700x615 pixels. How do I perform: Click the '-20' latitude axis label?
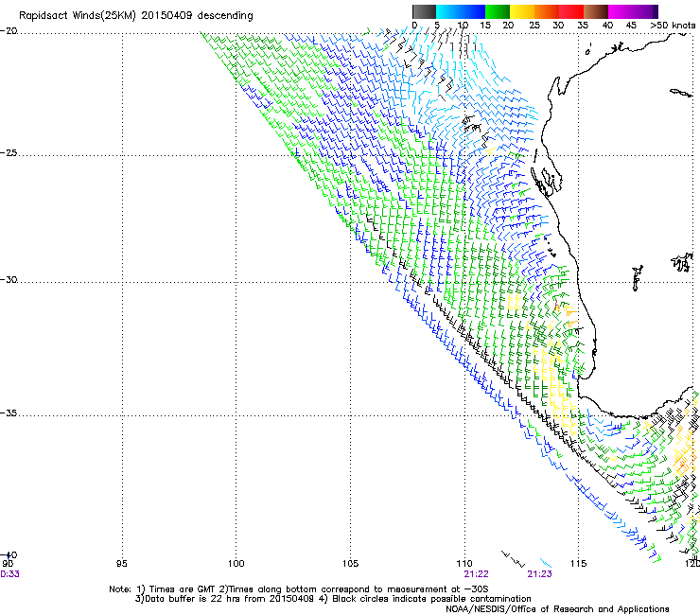pyautogui.click(x=9, y=31)
